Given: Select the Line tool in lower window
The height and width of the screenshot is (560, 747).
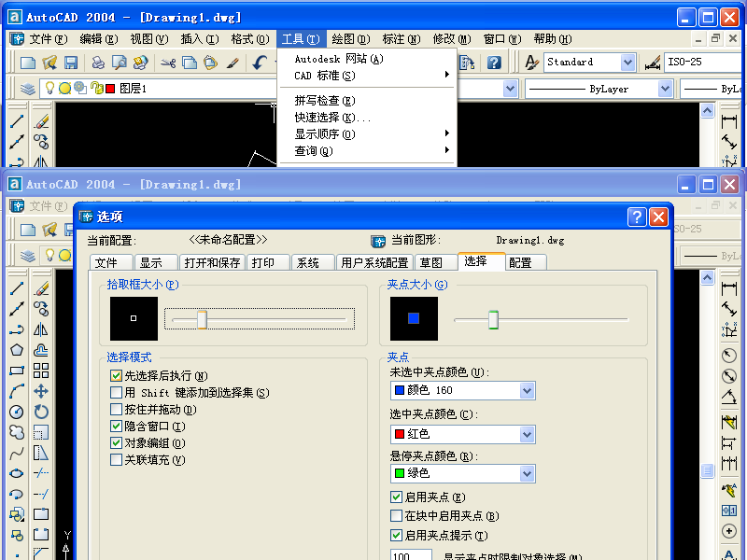Looking at the screenshot, I should (x=17, y=288).
